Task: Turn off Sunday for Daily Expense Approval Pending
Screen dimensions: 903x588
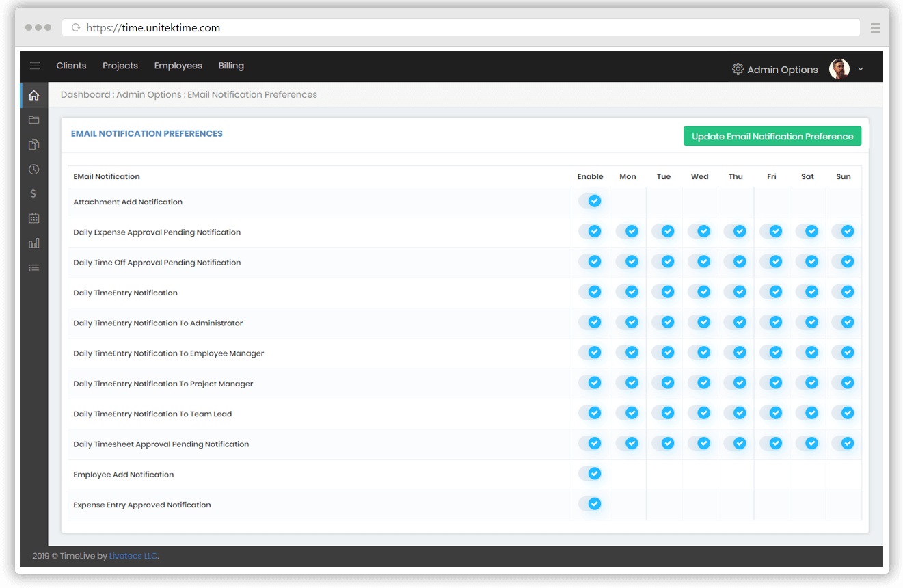Action: point(843,232)
